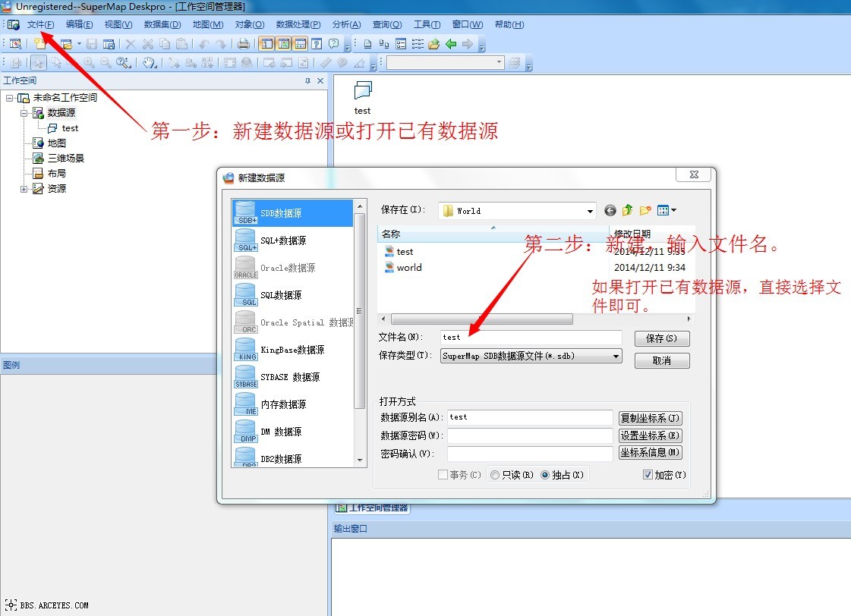
Task: Click the delete X toolbar icon
Action: click(131, 44)
